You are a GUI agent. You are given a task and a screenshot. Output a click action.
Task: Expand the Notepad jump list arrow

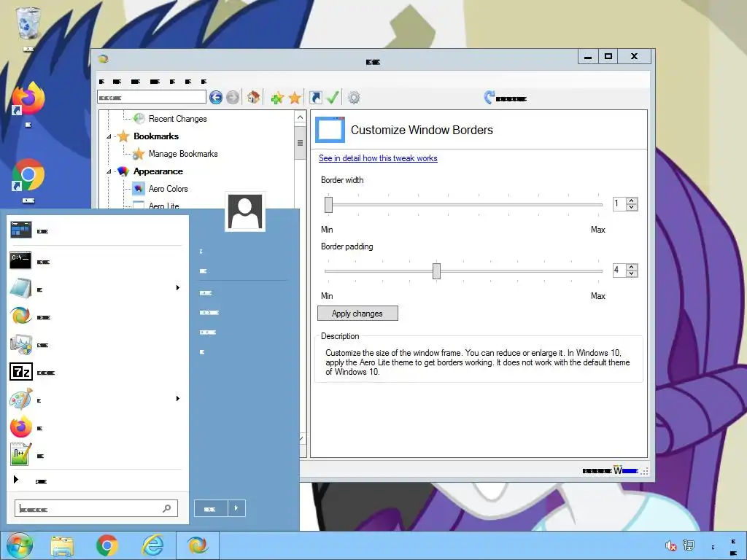(x=178, y=287)
